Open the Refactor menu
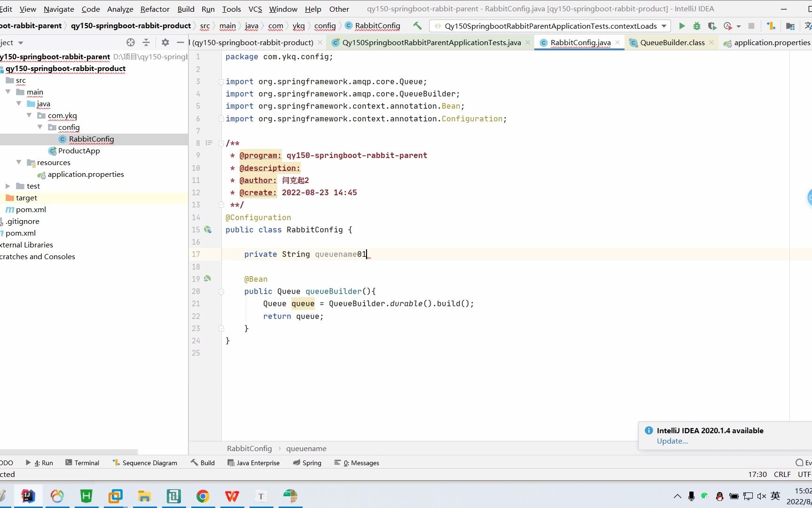 155,9
